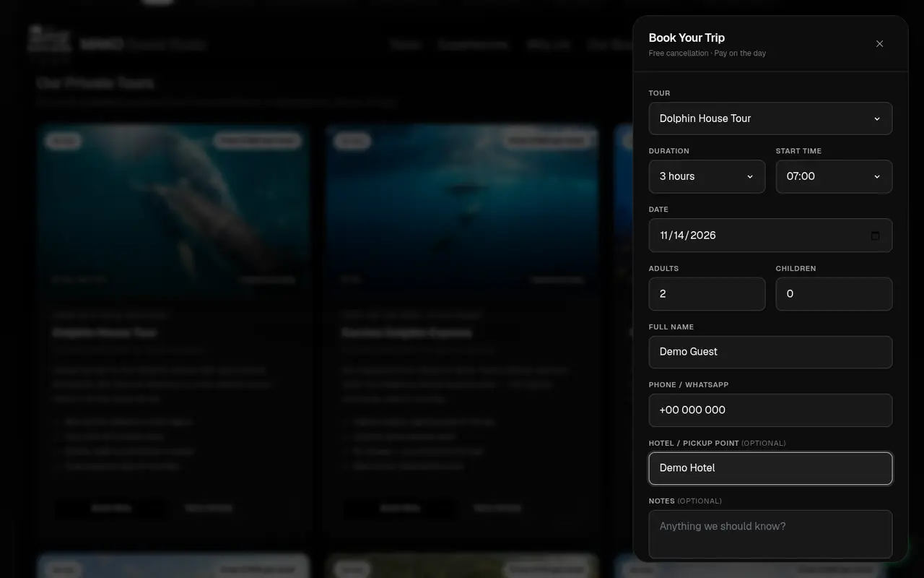Click the Book Your Trip heading

pos(687,38)
